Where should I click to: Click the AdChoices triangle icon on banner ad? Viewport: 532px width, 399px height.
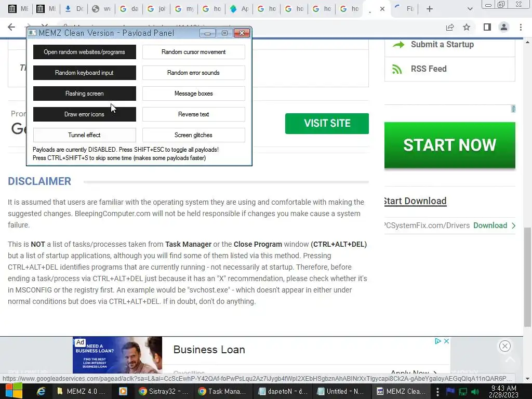438,341
